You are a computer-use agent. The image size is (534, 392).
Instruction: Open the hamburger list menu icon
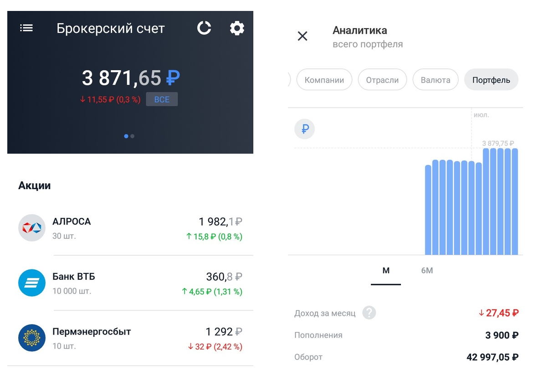pos(26,28)
